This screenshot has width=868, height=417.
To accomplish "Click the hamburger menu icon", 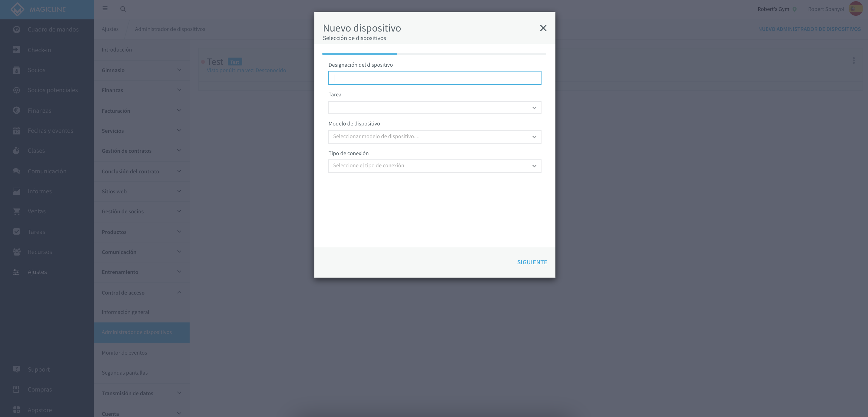I will pos(105,8).
